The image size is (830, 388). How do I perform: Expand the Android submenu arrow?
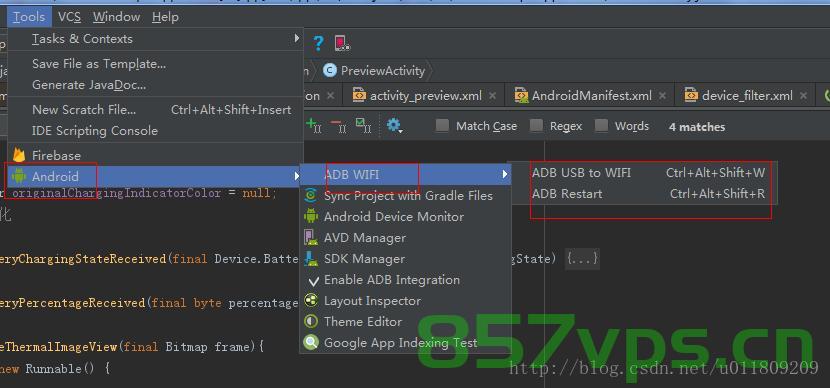point(296,176)
